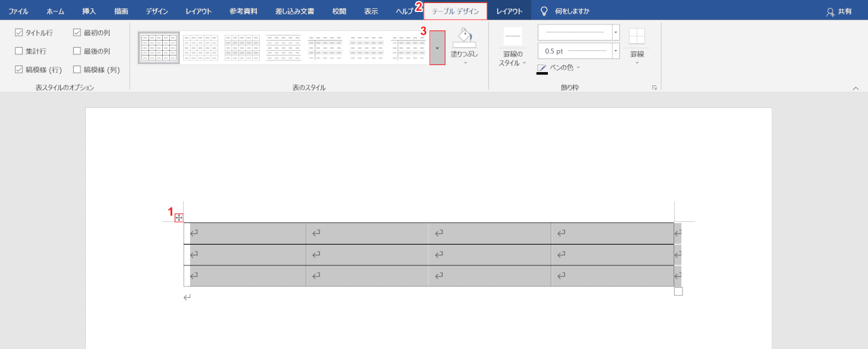
Task: Click the table resize handle square
Action: (678, 292)
